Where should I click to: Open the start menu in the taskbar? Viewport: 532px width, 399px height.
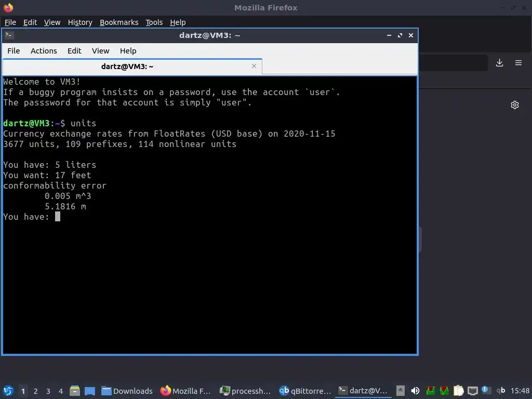point(8,391)
